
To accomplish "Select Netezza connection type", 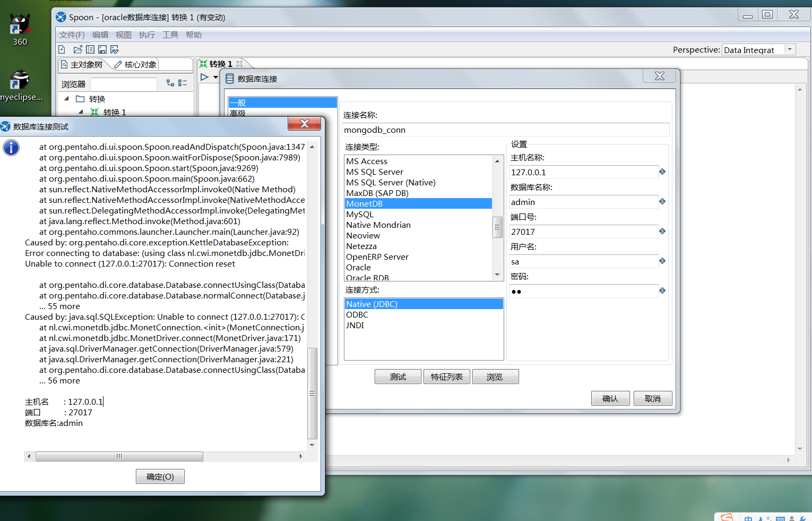I will click(419, 246).
